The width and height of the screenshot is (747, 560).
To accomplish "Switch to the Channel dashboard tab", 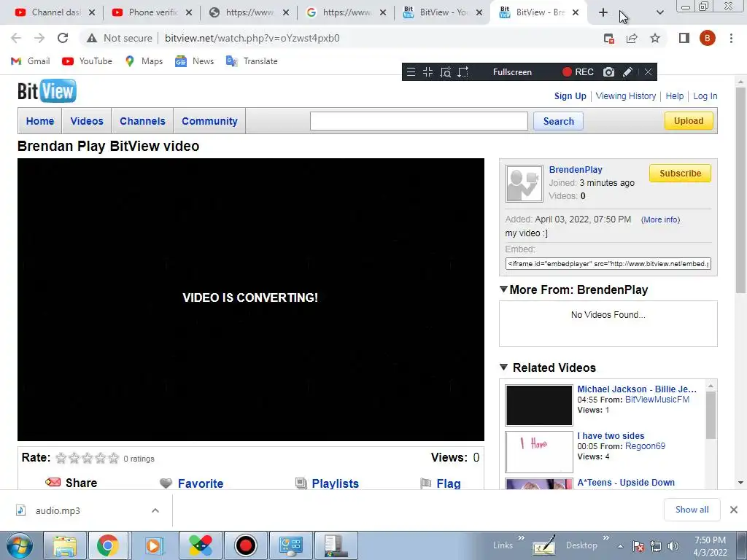I will click(x=55, y=12).
